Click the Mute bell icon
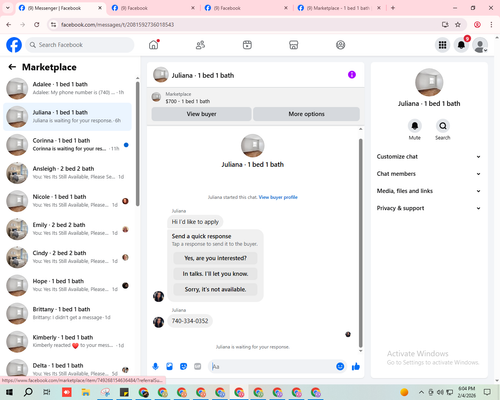Viewport: 500px width, 400px height. coord(415,126)
